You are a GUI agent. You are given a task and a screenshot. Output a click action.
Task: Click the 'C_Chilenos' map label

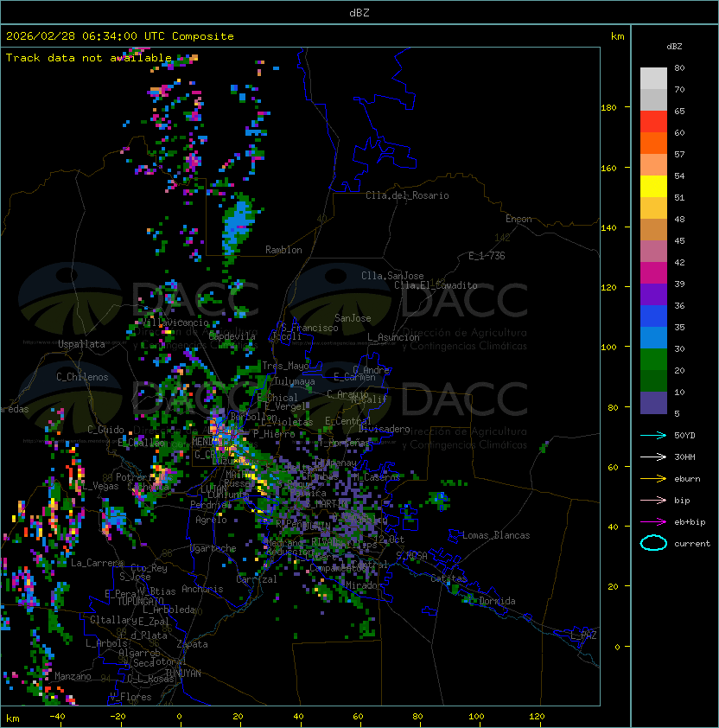pos(82,377)
